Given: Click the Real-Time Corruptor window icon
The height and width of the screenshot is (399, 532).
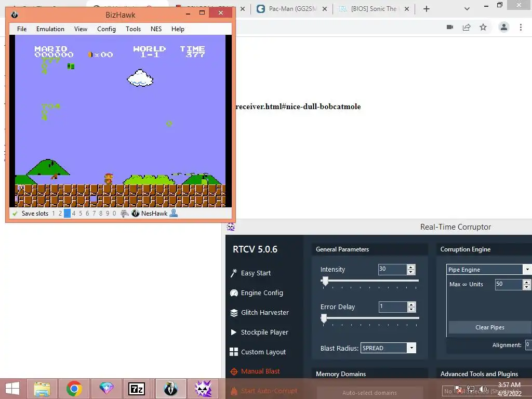Looking at the screenshot, I should point(231,227).
